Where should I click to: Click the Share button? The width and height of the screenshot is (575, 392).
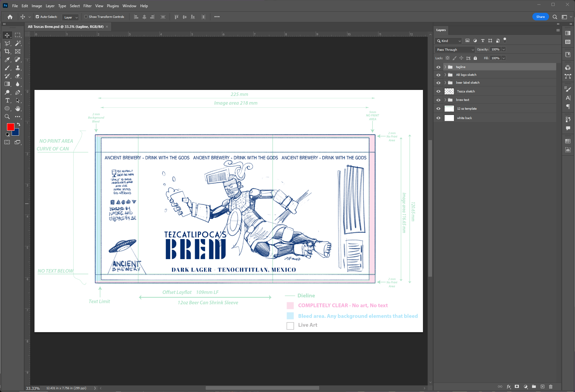coord(541,17)
